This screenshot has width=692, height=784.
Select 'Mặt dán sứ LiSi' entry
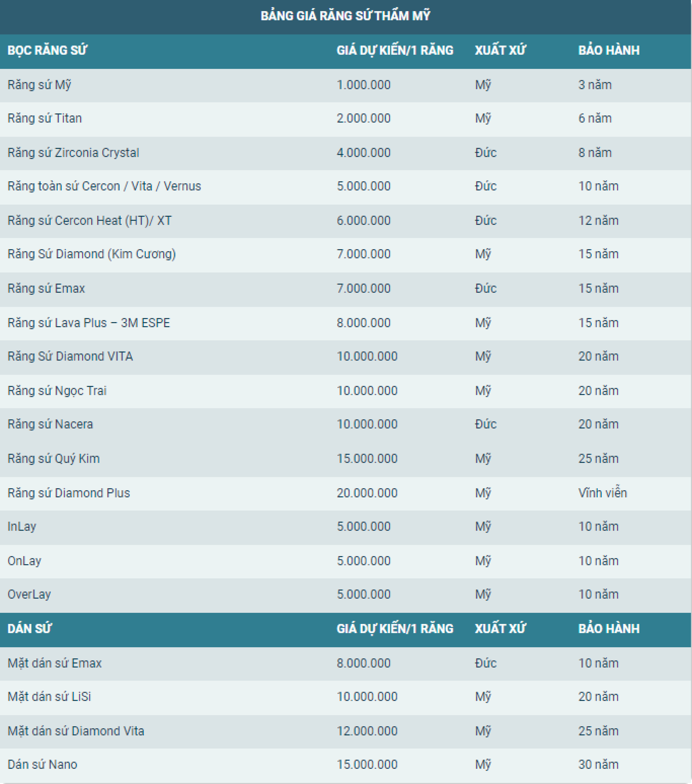coord(49,697)
